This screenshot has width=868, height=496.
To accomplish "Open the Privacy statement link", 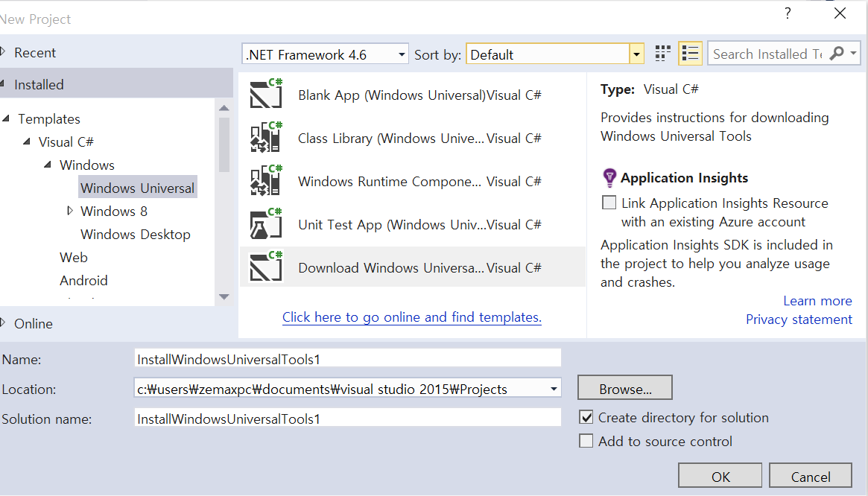I will [799, 319].
